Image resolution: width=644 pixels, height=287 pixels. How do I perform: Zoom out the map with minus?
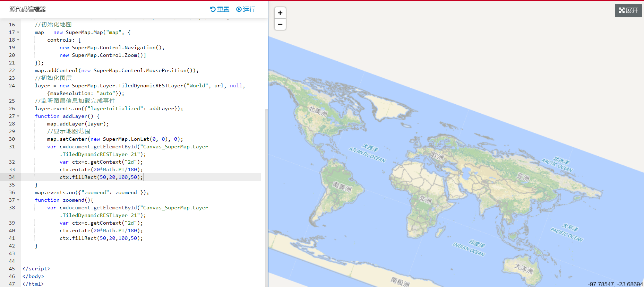click(280, 24)
